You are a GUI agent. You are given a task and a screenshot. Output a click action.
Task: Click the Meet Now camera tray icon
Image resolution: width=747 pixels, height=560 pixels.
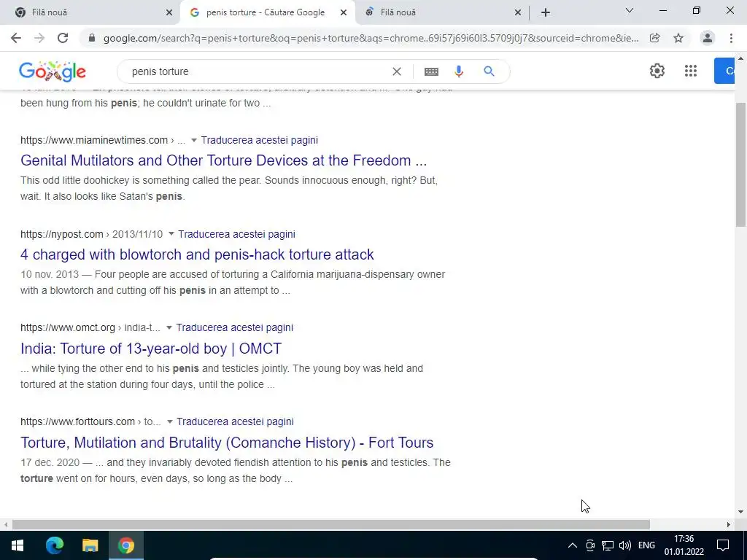(590, 545)
